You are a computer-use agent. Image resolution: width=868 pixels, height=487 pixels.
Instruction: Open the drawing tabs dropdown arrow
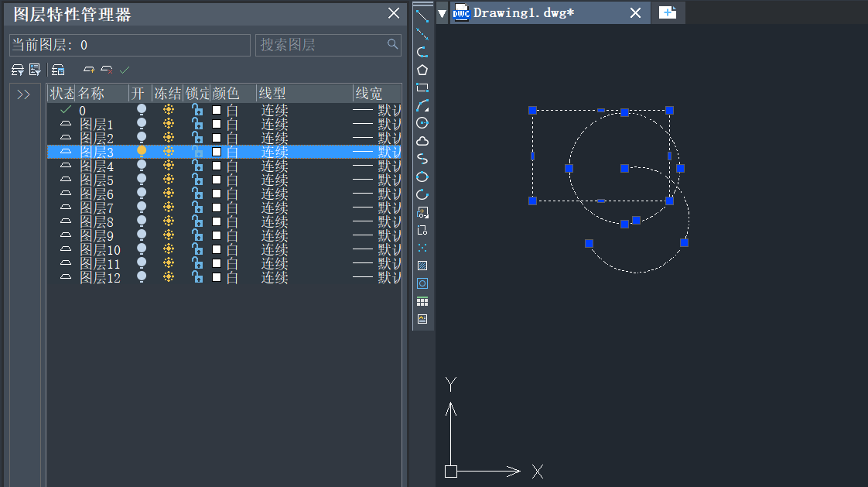click(443, 13)
